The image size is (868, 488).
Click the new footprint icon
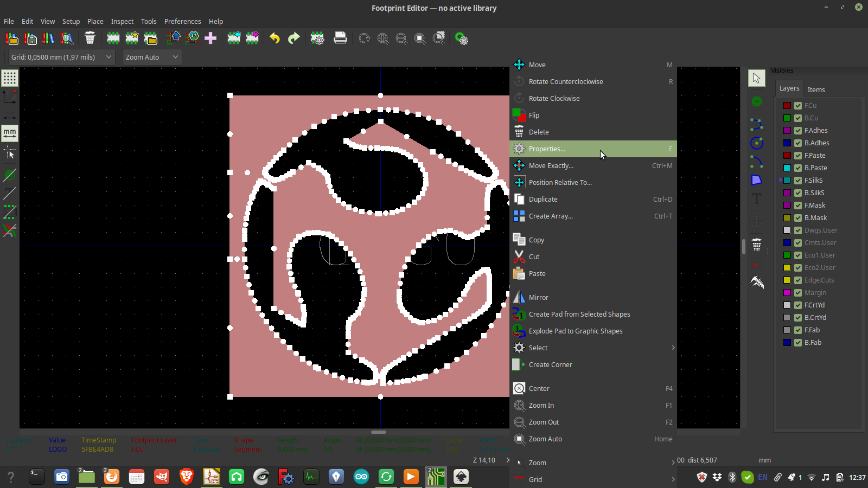click(113, 38)
